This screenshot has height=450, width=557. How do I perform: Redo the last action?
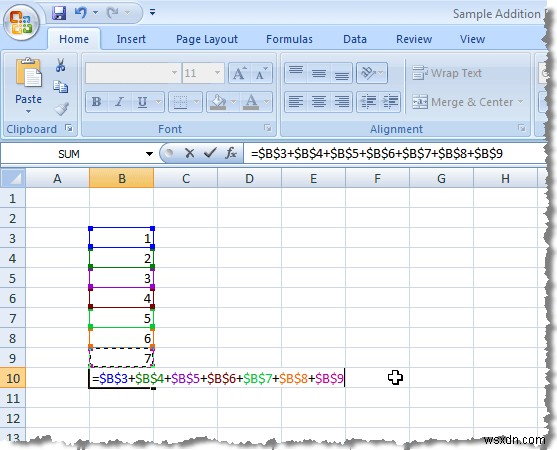tap(113, 13)
